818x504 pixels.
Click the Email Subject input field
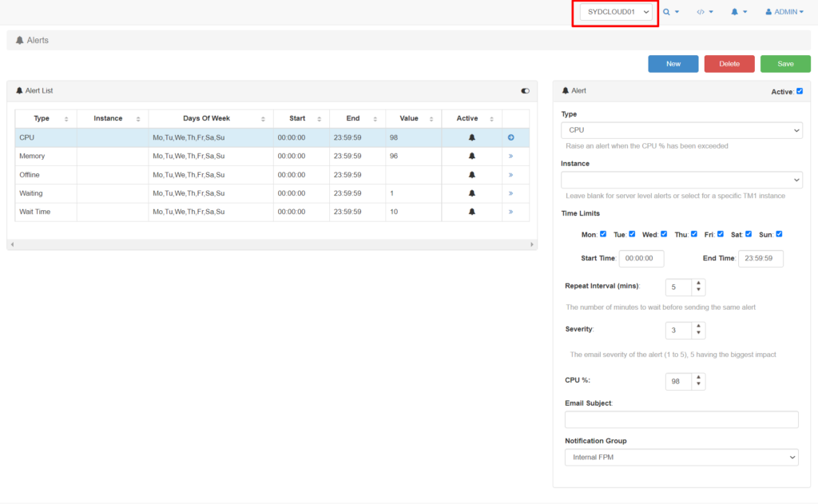pos(681,419)
